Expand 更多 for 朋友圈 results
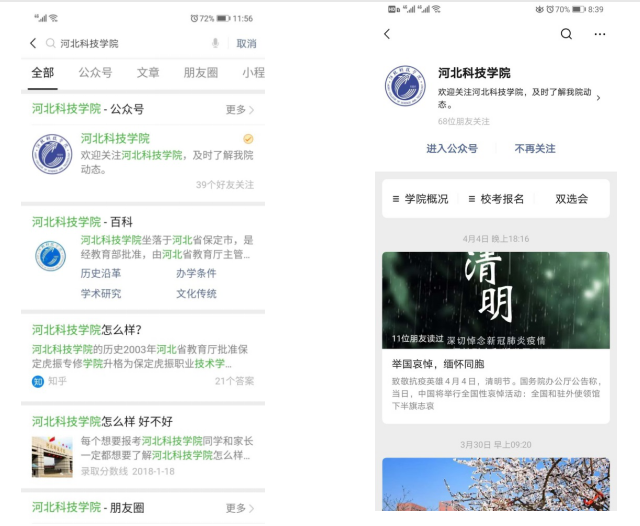 coord(240,508)
